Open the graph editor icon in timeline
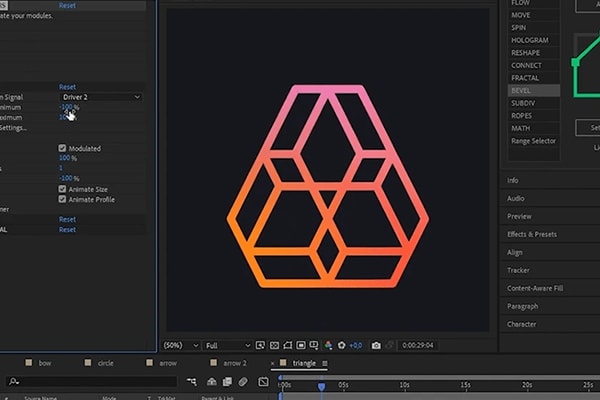 (263, 382)
